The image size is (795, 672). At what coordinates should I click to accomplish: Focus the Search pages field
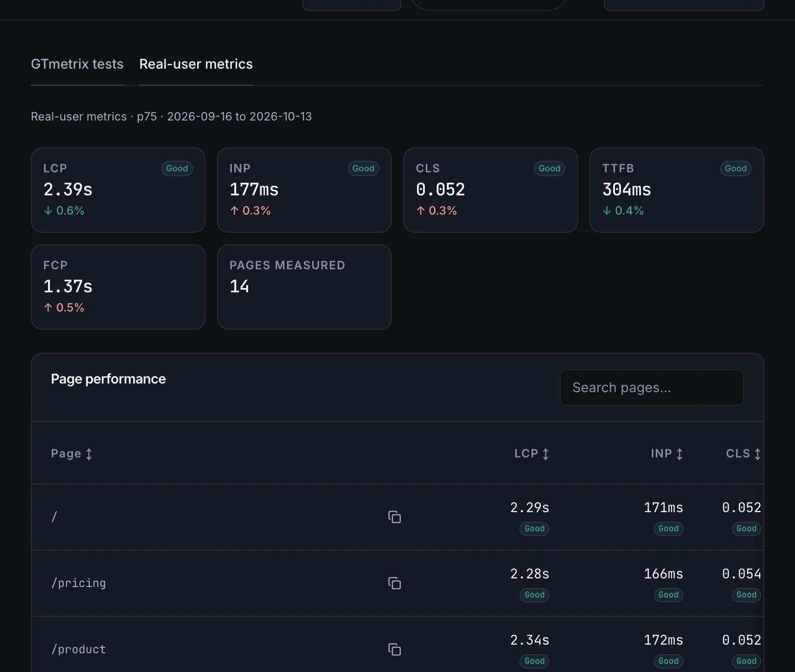[x=651, y=387]
